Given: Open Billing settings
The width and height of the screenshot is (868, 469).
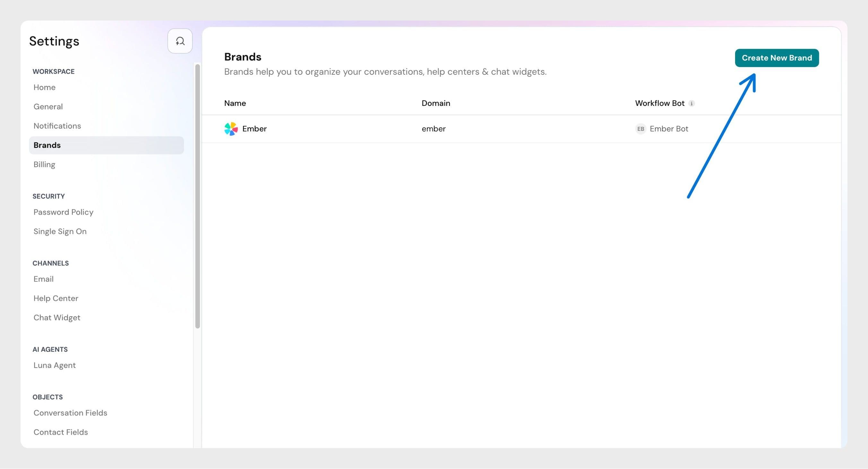Looking at the screenshot, I should [x=44, y=164].
